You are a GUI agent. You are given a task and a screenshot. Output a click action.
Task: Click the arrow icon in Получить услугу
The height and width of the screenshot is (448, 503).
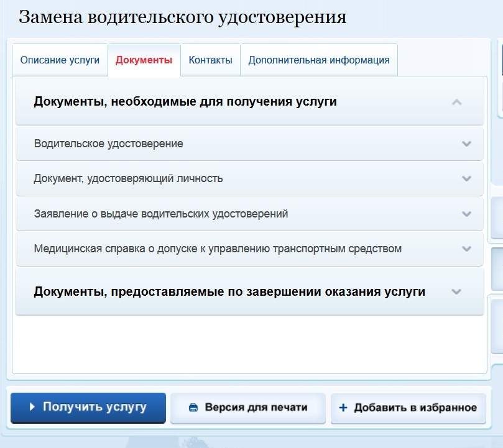point(32,407)
